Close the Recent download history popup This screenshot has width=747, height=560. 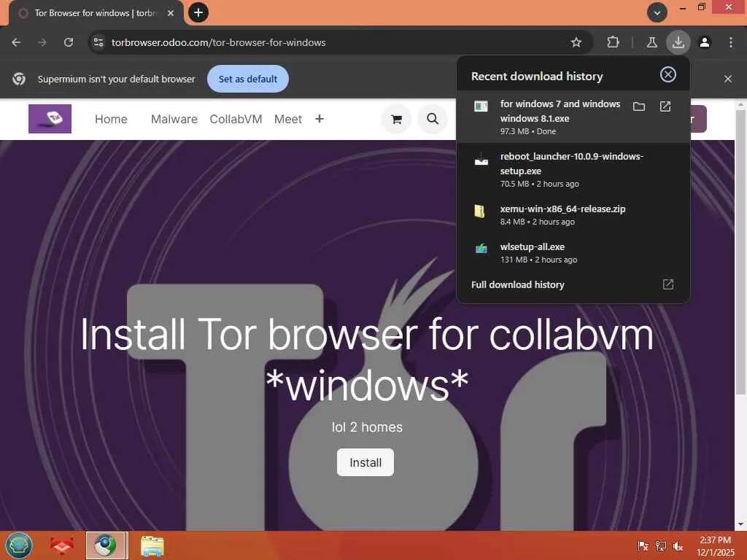click(x=668, y=75)
